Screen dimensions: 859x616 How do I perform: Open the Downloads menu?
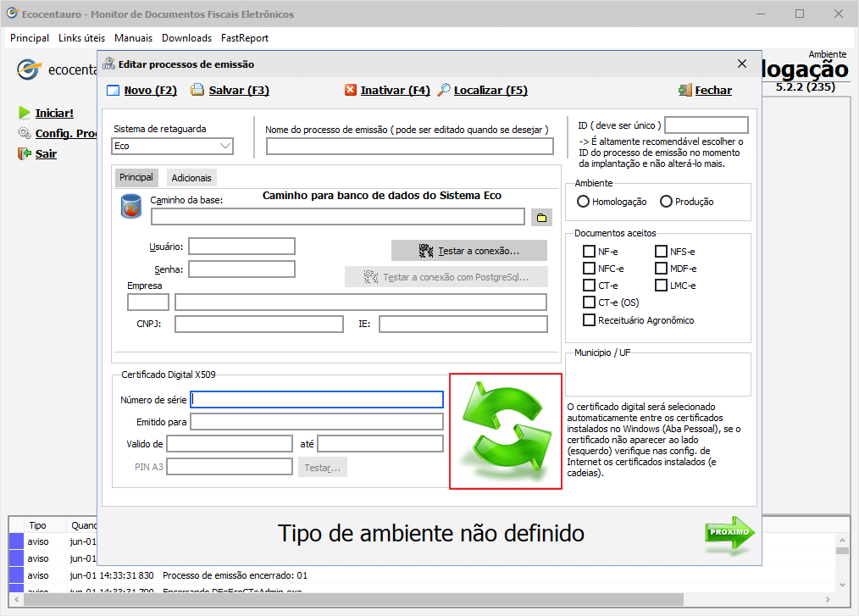[x=186, y=38]
